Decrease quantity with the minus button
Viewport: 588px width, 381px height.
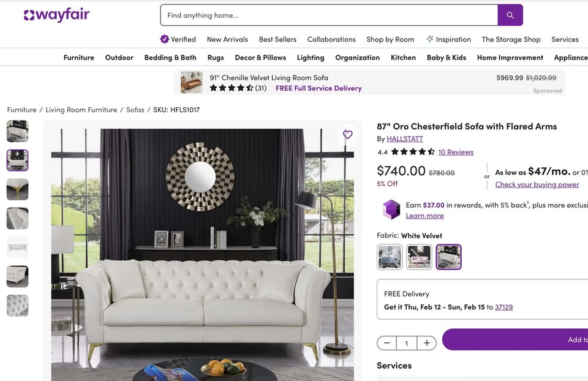click(387, 343)
